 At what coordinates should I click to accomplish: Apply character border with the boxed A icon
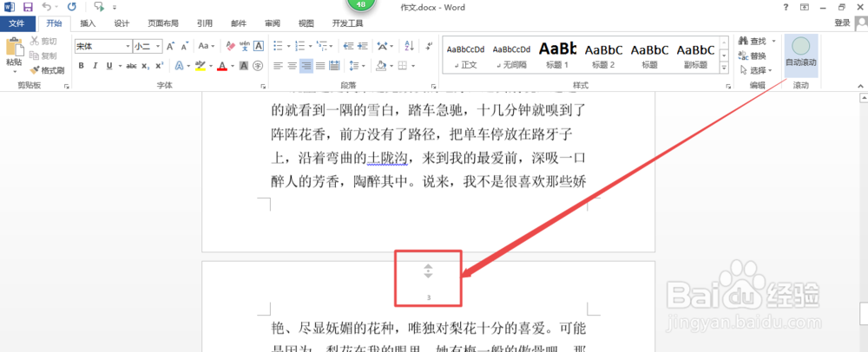pos(258,46)
